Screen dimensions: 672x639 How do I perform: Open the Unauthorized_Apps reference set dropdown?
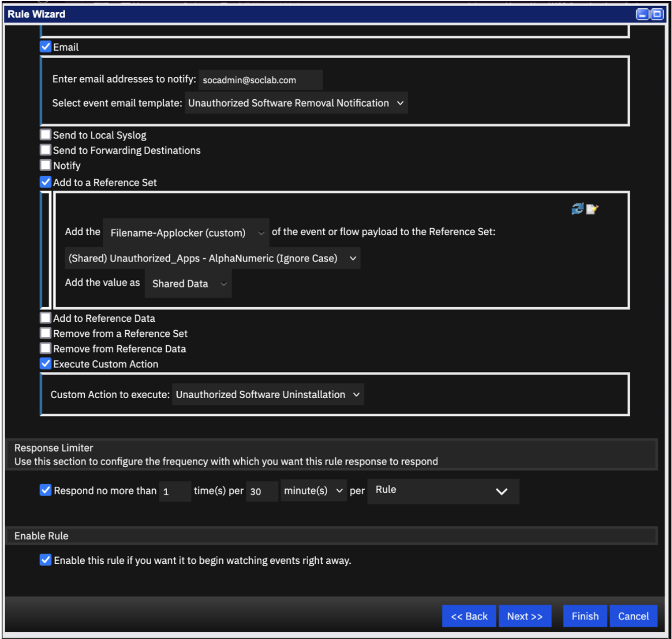coord(213,258)
